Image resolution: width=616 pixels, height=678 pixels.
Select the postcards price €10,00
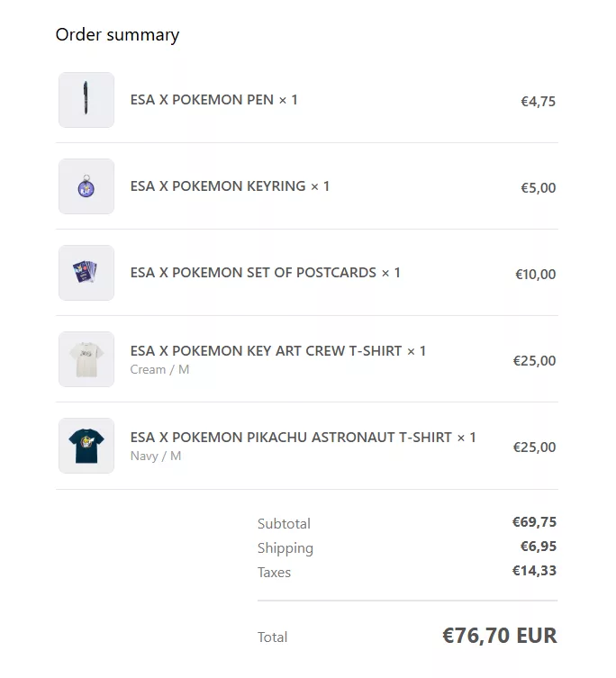[x=536, y=275]
